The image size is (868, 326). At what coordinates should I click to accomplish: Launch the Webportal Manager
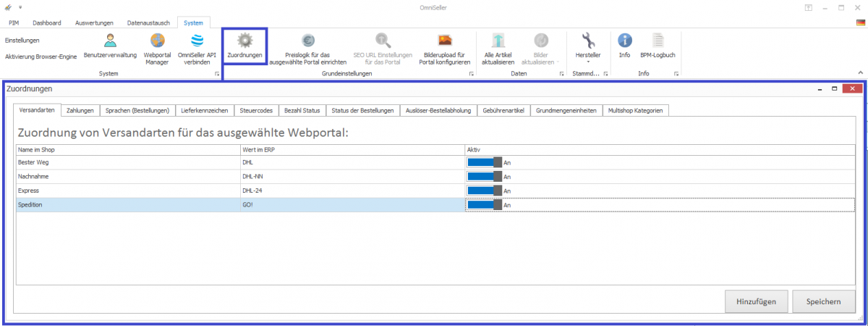(x=158, y=42)
